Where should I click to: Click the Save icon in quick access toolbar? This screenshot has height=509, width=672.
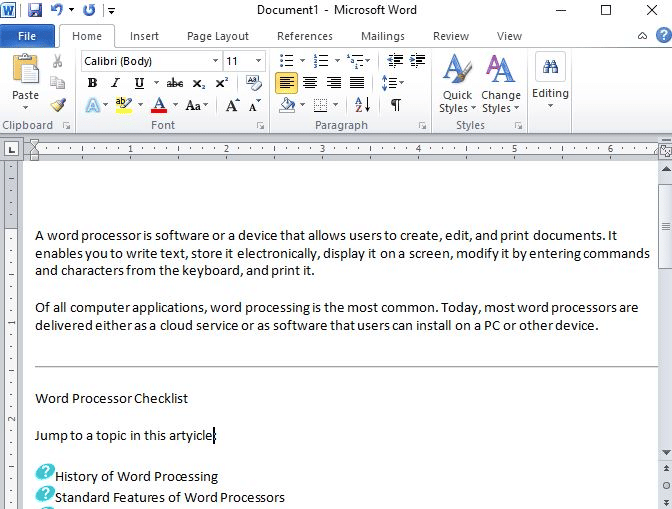tap(35, 10)
